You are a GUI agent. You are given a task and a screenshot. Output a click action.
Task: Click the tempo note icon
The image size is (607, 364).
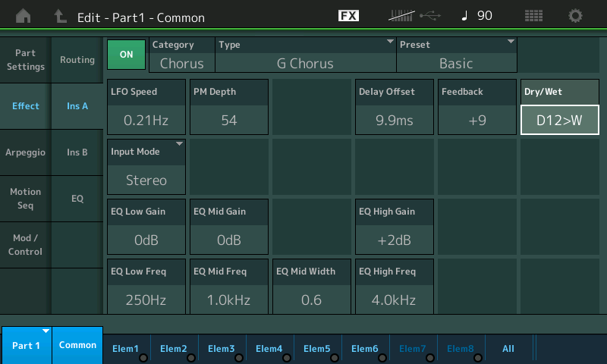465,16
